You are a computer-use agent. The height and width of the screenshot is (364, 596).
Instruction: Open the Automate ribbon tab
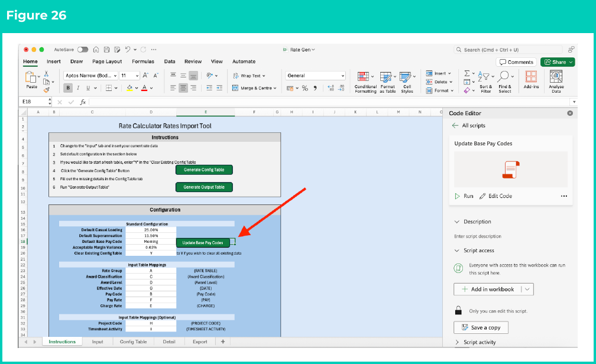click(244, 61)
